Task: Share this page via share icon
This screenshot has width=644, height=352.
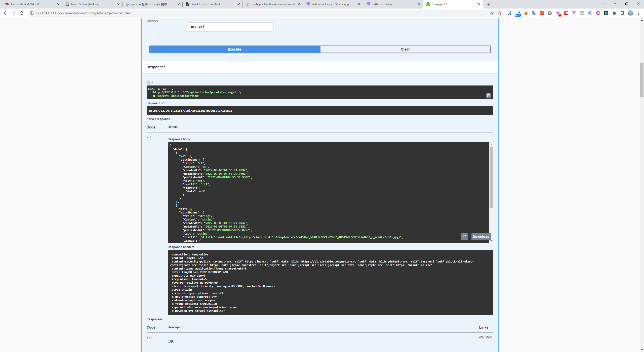Action: 492,13
